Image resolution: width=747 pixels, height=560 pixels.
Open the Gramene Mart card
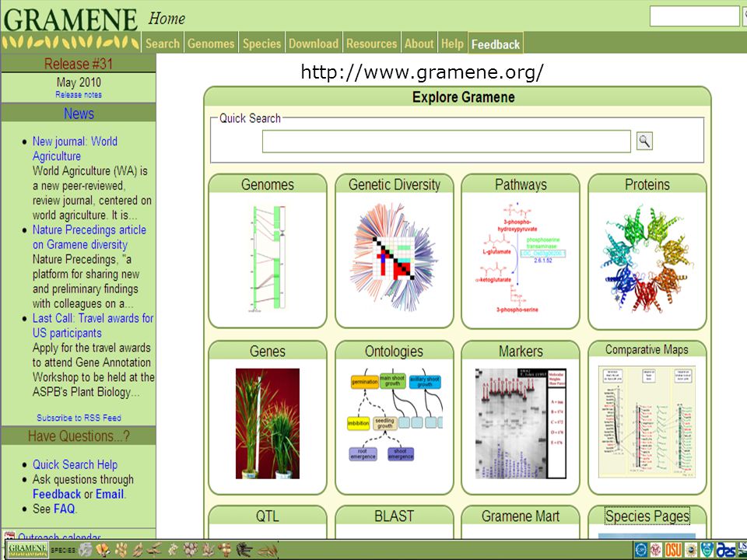coord(521,516)
